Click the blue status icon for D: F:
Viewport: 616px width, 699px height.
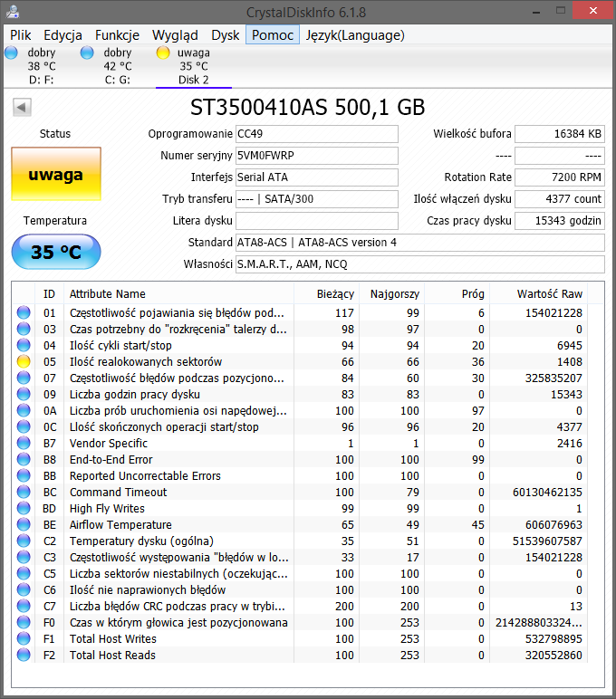(11, 53)
